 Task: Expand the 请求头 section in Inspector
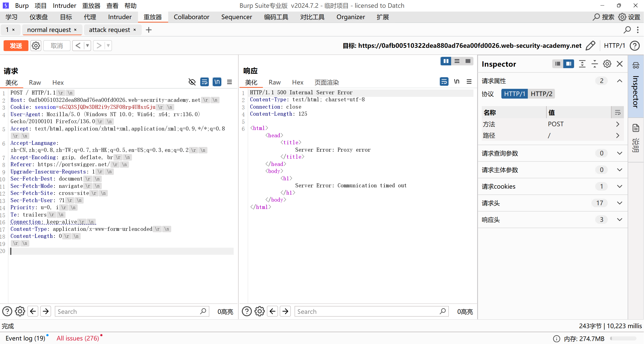[x=619, y=203]
